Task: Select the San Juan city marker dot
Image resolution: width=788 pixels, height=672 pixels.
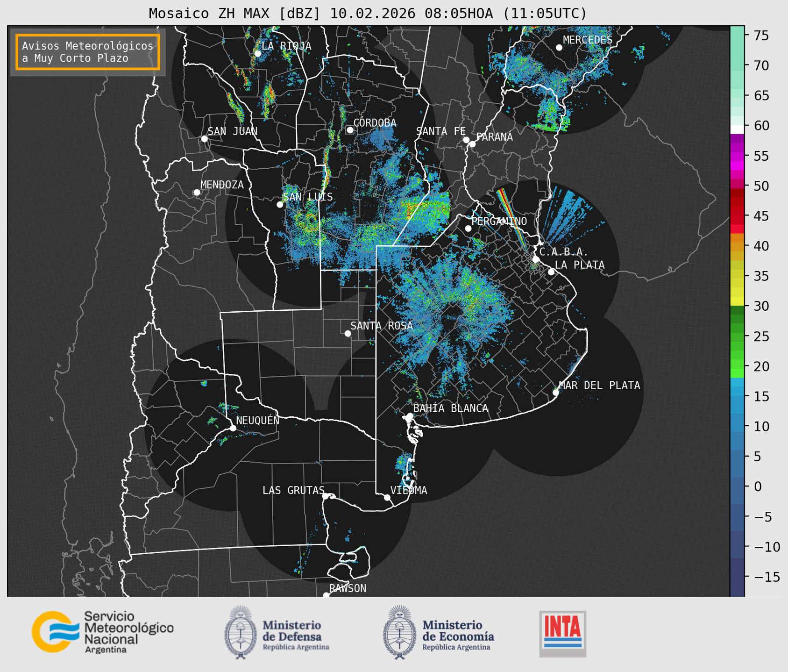Action: click(204, 139)
